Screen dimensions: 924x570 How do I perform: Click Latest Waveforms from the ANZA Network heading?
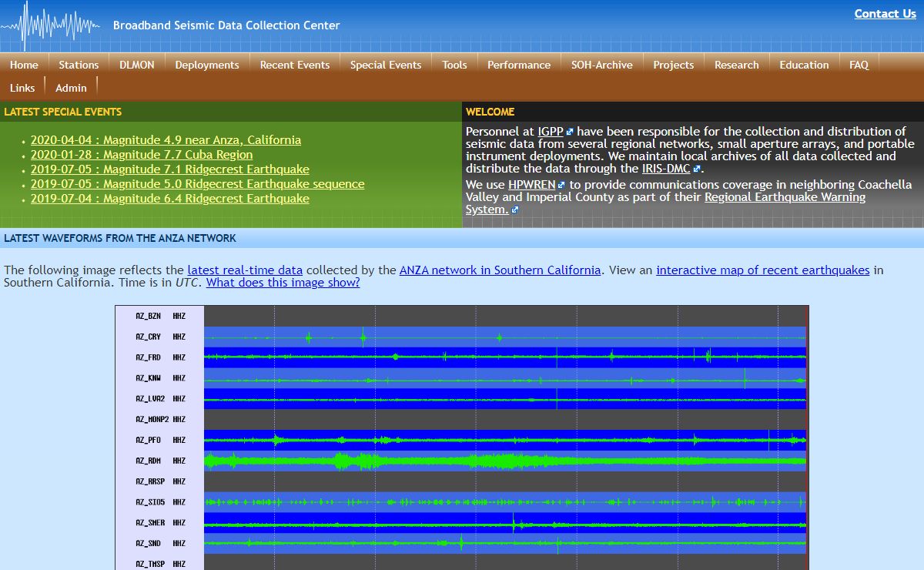click(120, 238)
